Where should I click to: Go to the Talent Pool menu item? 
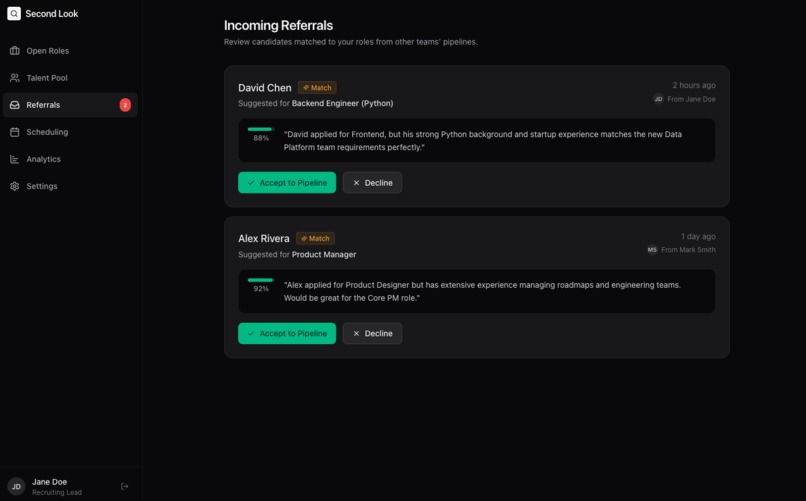[x=70, y=78]
